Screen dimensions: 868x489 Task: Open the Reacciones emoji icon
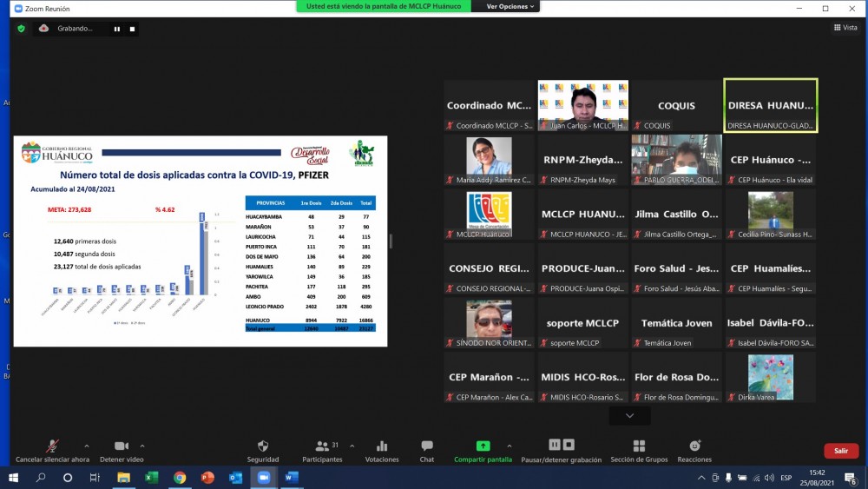tap(694, 448)
